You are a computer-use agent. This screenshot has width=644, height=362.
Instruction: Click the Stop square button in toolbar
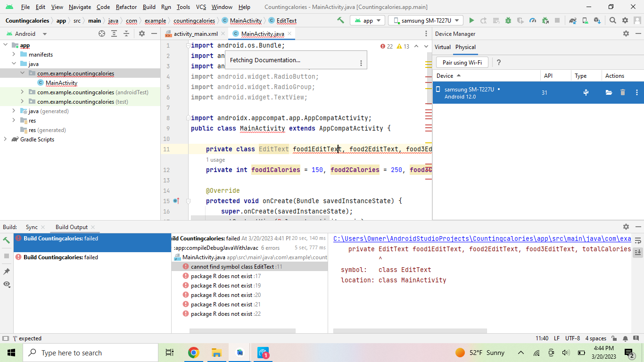[557, 20]
